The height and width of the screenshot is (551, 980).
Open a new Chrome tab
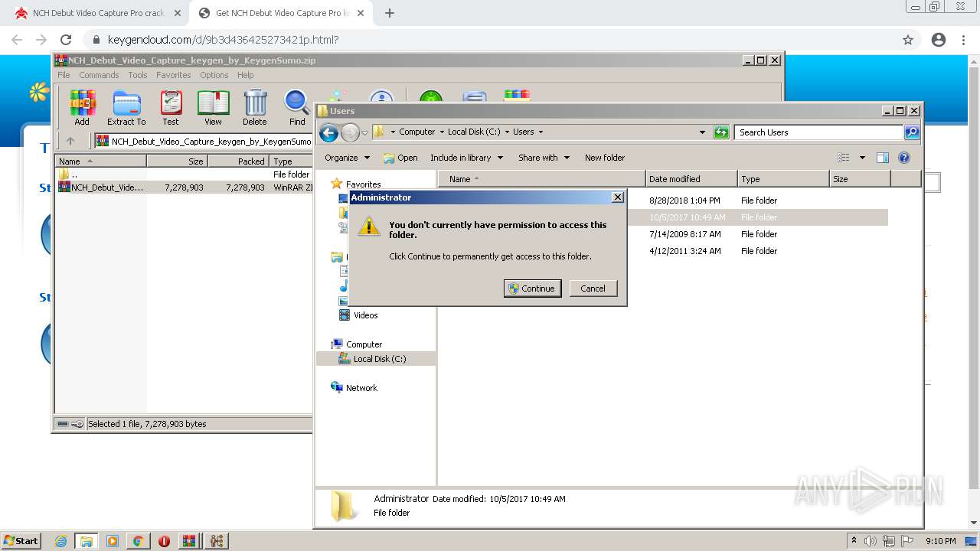click(390, 13)
